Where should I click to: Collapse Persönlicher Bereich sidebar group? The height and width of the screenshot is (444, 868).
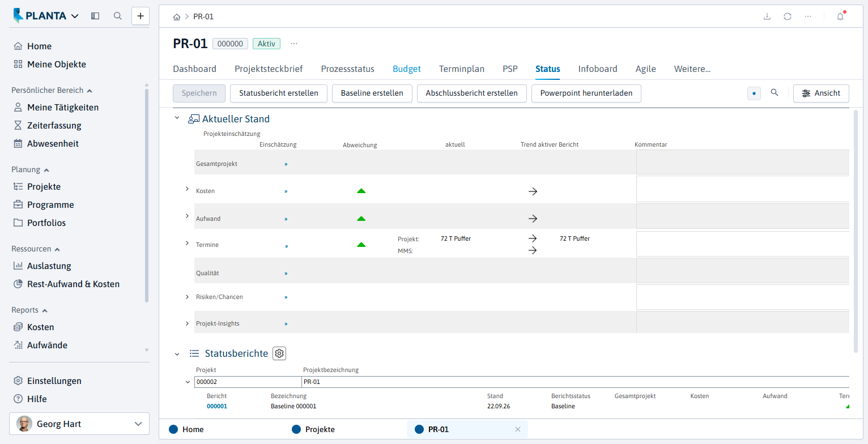[52, 90]
